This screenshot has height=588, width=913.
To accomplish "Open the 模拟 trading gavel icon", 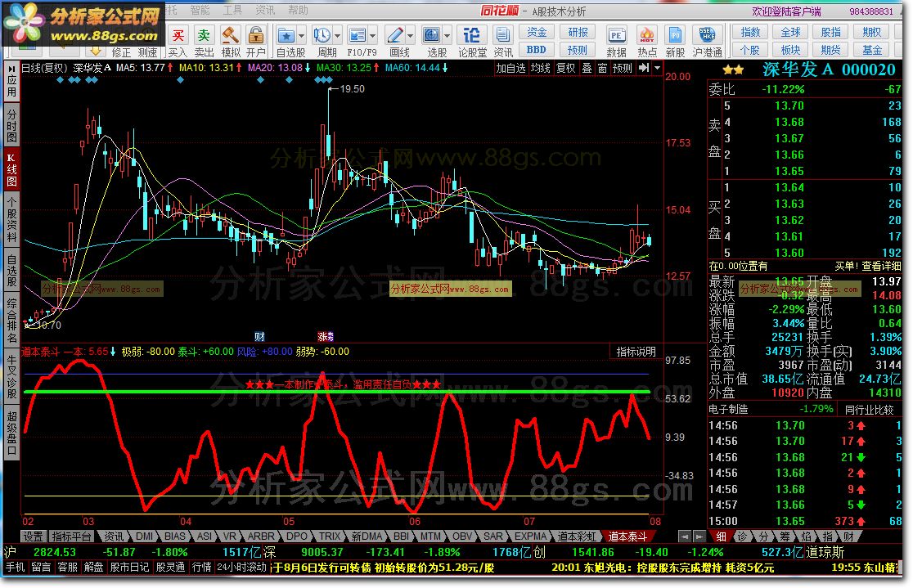I will 230,35.
